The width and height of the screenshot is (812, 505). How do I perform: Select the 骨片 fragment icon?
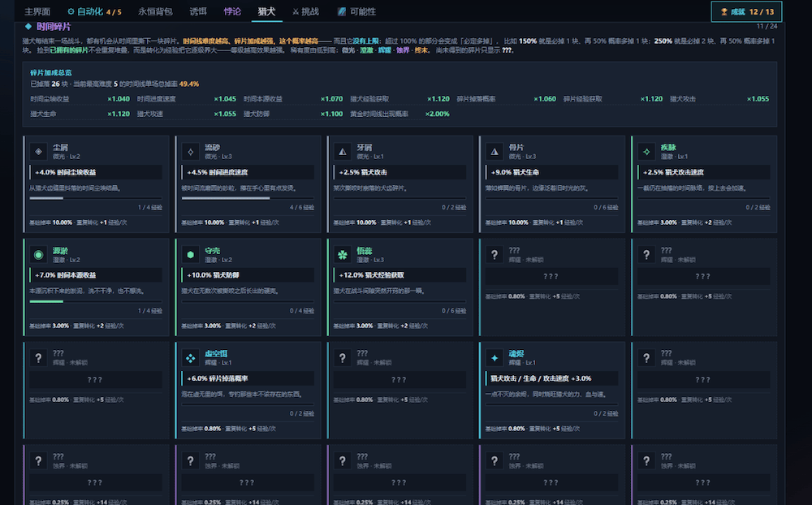pos(495,151)
